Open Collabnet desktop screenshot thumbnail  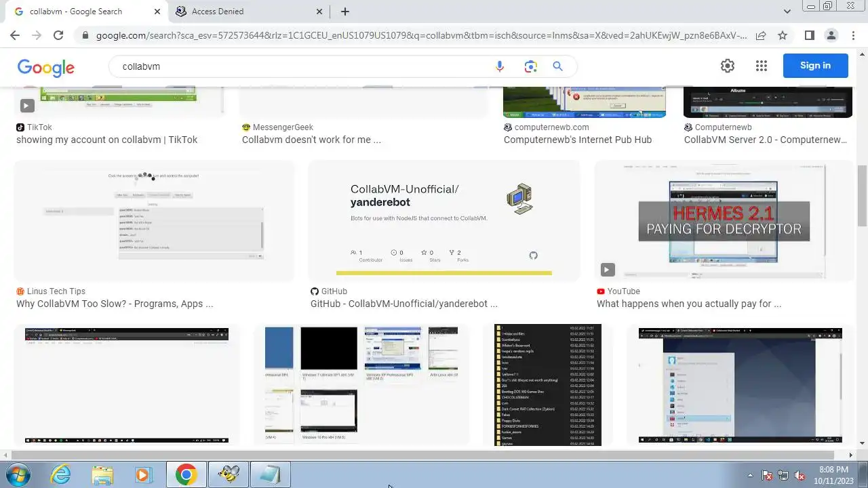740,385
